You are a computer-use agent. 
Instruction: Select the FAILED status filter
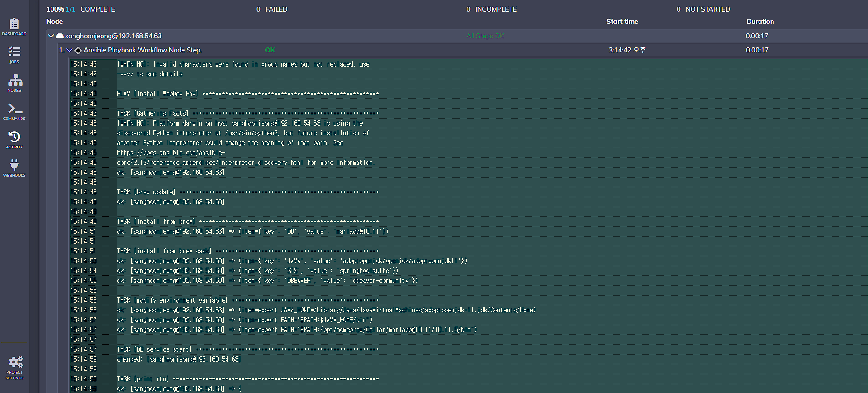pyautogui.click(x=276, y=9)
